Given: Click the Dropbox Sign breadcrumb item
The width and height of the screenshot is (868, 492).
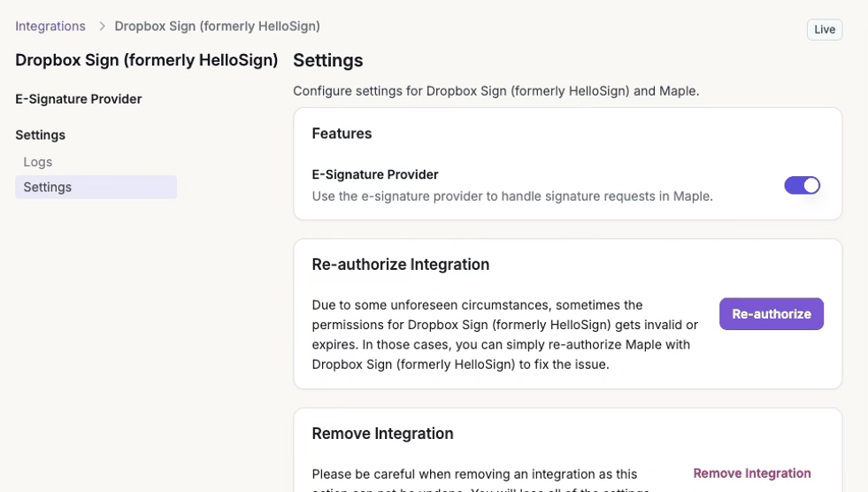Looking at the screenshot, I should (x=217, y=27).
